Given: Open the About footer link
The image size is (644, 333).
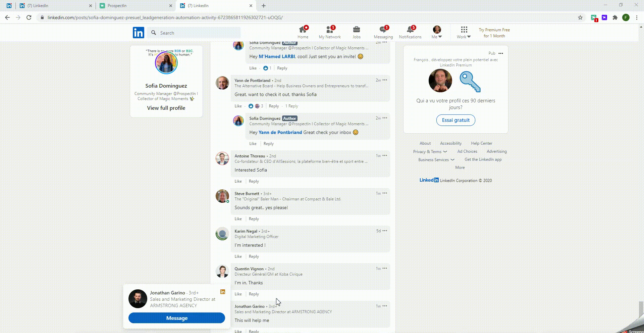Looking at the screenshot, I should [425, 143].
